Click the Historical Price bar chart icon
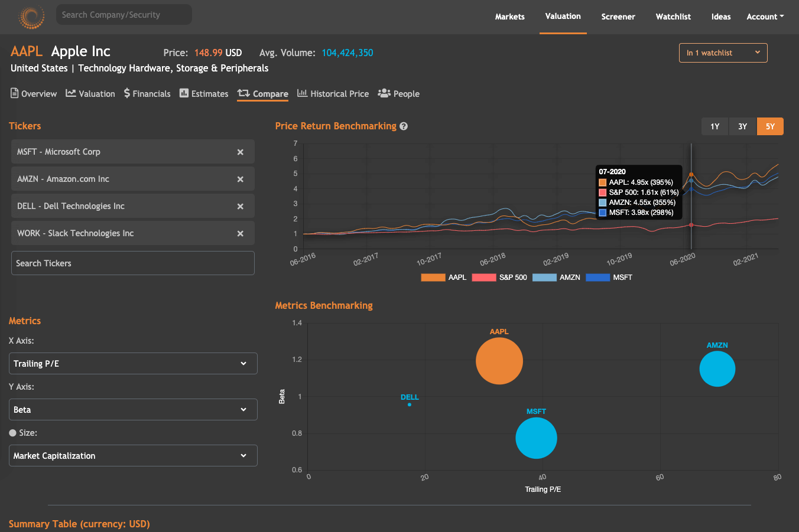This screenshot has height=532, width=799. point(302,93)
